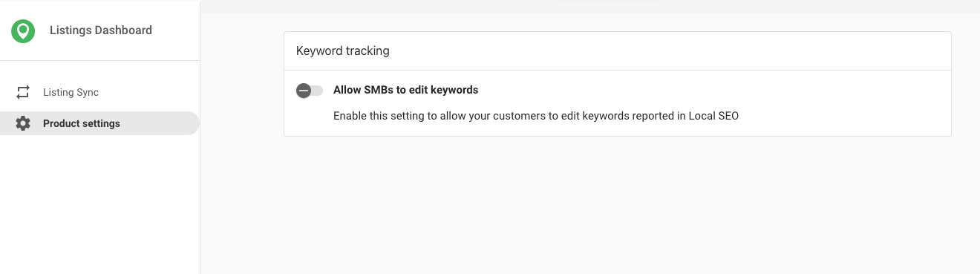Click the Listings Dashboard title
The width and height of the screenshot is (980, 274).
point(101,30)
